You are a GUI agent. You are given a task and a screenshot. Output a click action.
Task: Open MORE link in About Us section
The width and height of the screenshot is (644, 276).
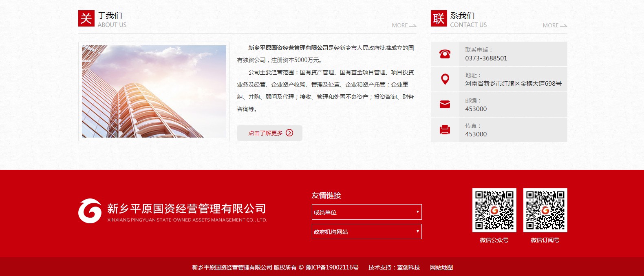tap(404, 25)
